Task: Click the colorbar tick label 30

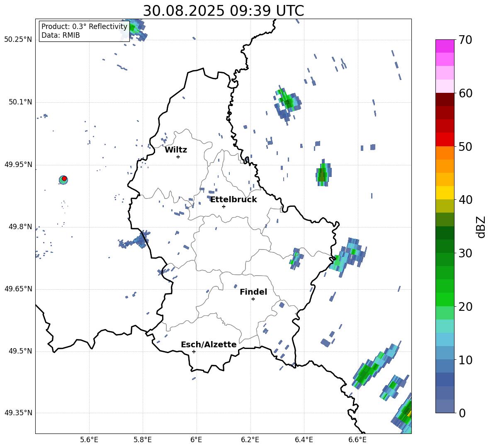Action: 466,253
